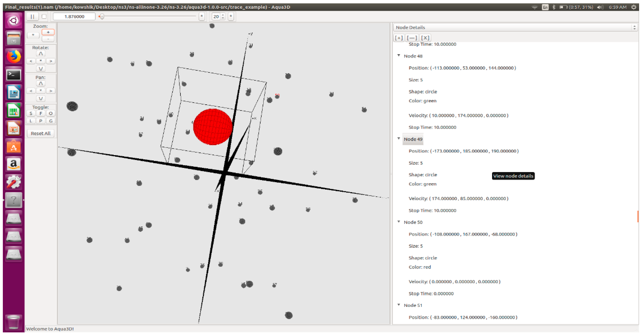Toggle the G display option
Image resolution: width=644 pixels, height=336 pixels.
51,121
